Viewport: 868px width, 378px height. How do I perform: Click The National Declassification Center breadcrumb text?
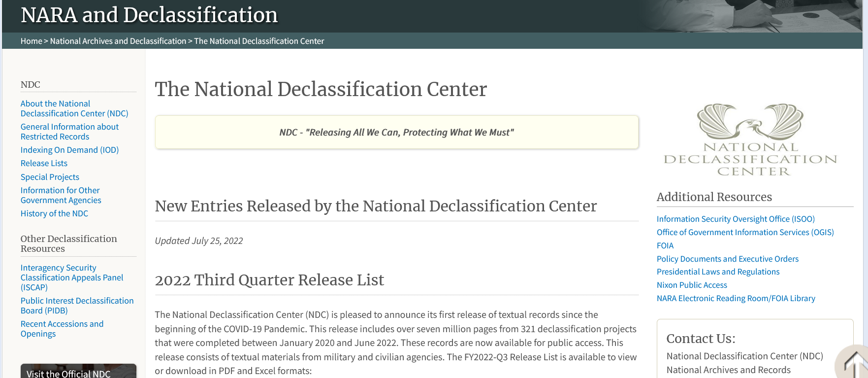coord(259,41)
